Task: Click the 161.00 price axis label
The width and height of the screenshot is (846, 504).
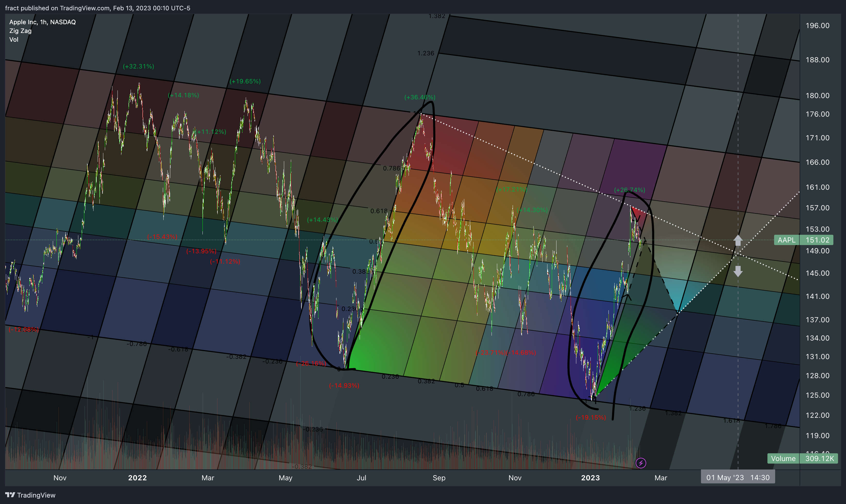Action: click(x=817, y=187)
